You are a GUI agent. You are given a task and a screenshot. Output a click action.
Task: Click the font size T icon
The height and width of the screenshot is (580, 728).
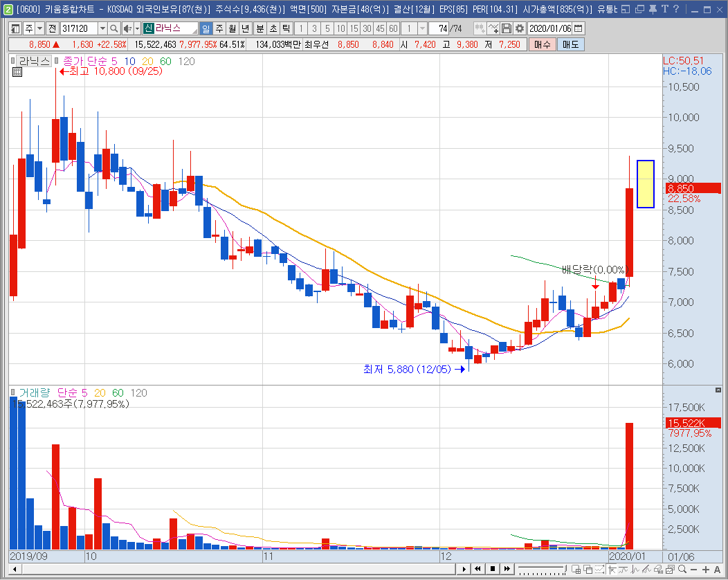click(x=665, y=9)
